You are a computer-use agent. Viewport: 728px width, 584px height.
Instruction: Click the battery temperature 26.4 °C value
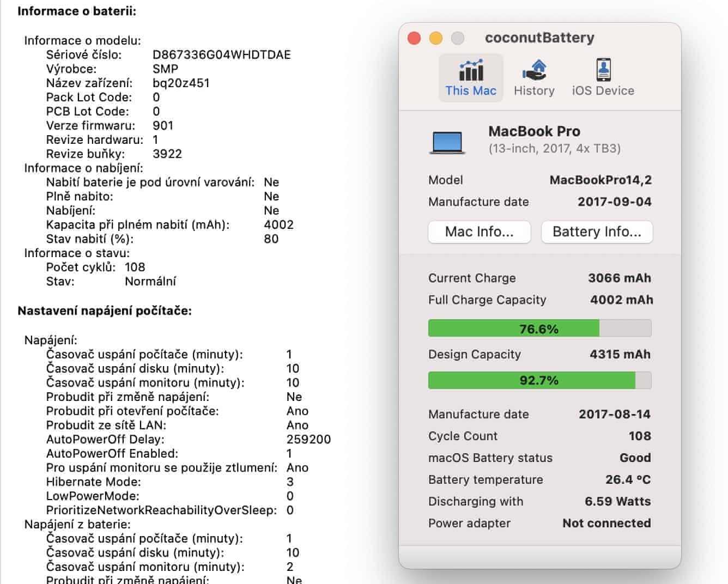(x=628, y=480)
